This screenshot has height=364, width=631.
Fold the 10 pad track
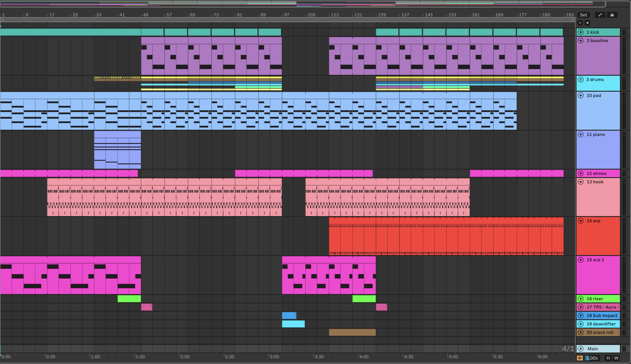click(581, 95)
